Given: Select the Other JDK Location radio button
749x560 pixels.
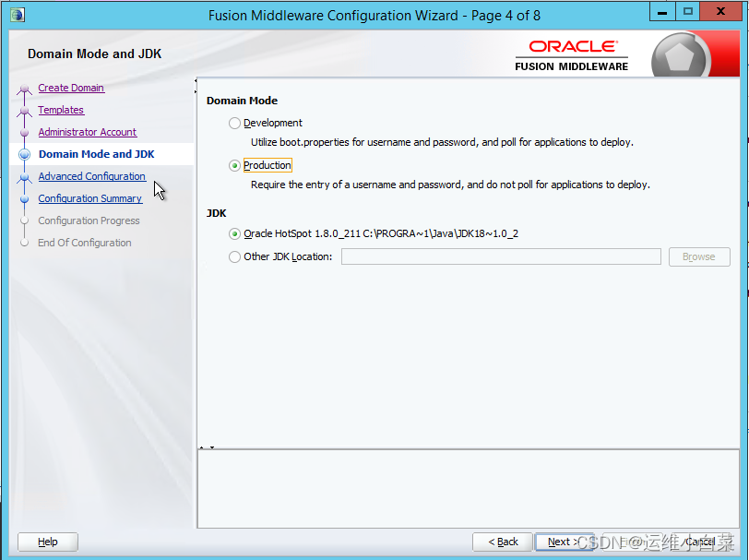Looking at the screenshot, I should (234, 257).
